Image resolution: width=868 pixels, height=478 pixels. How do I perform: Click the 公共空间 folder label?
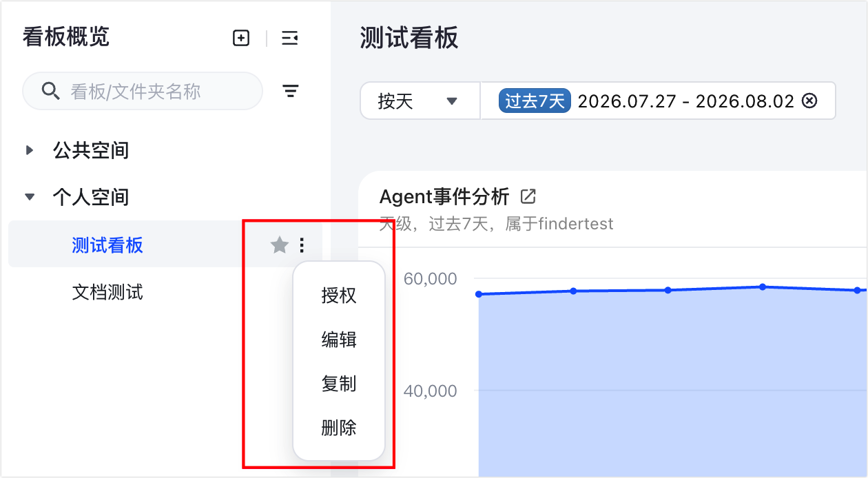(x=91, y=150)
